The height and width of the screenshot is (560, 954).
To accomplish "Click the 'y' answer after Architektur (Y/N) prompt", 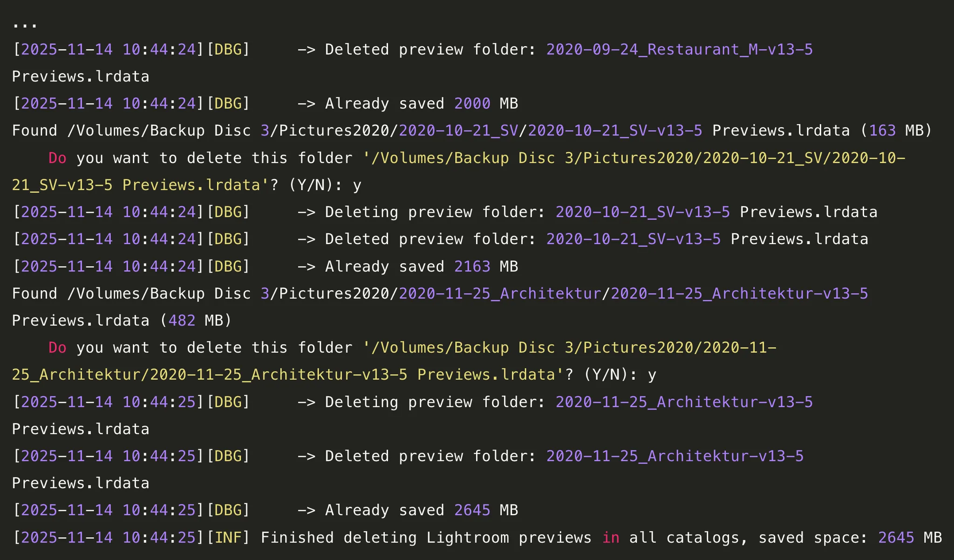I will pyautogui.click(x=652, y=376).
